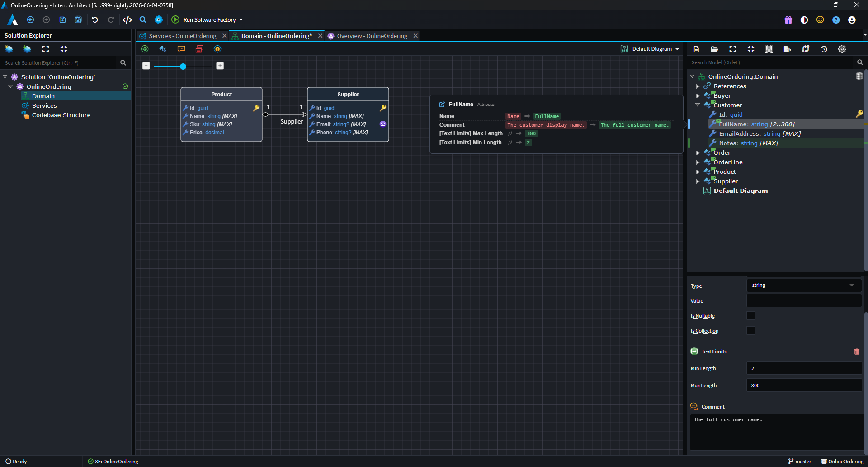Open the user account icon
Screen dimensions: 868x467
(x=852, y=20)
